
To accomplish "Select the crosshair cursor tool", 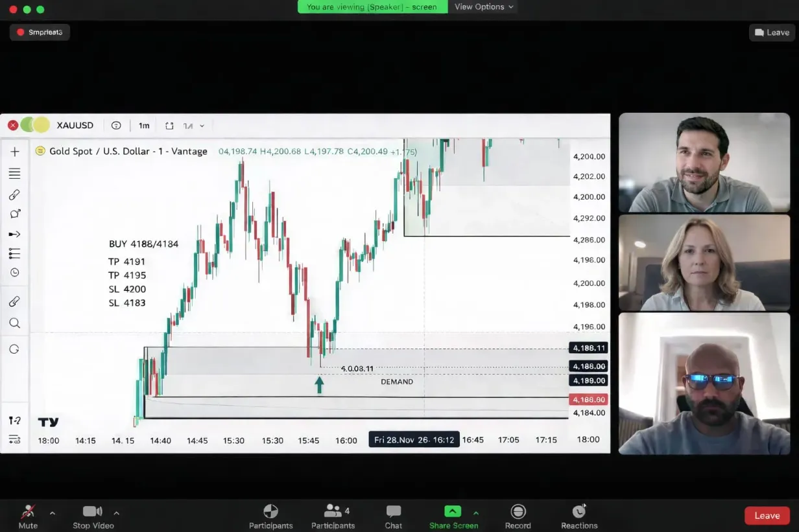I will (x=15, y=151).
